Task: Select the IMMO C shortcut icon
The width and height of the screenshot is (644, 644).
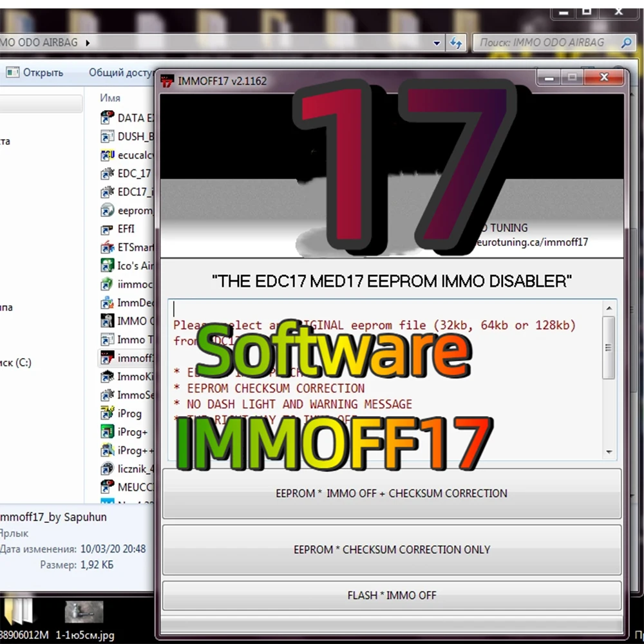Action: [x=107, y=321]
